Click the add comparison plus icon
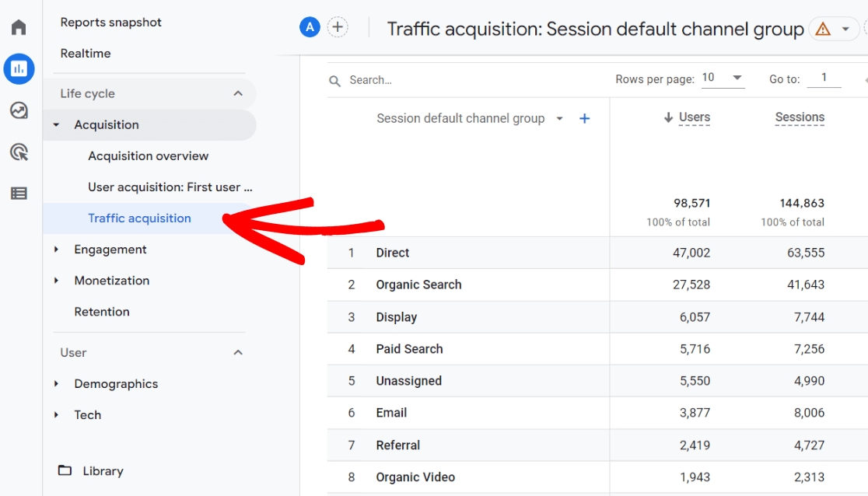The height and width of the screenshot is (496, 868). [x=338, y=28]
